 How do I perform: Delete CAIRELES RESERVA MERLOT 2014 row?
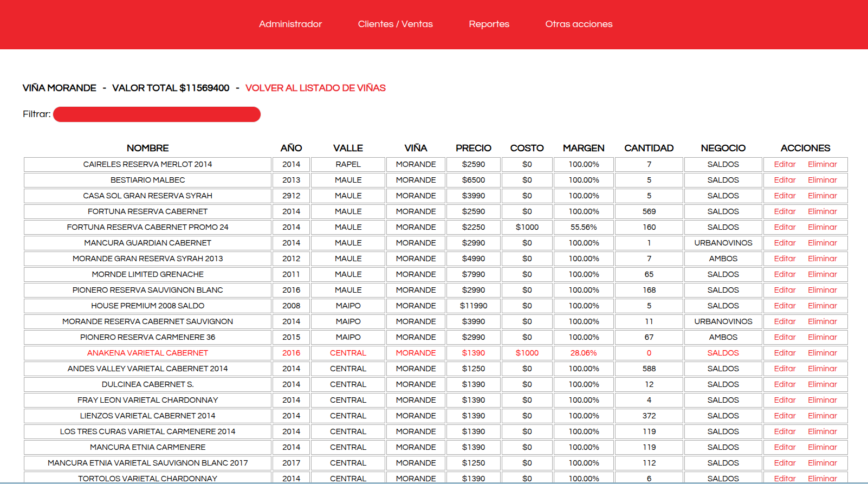[822, 164]
